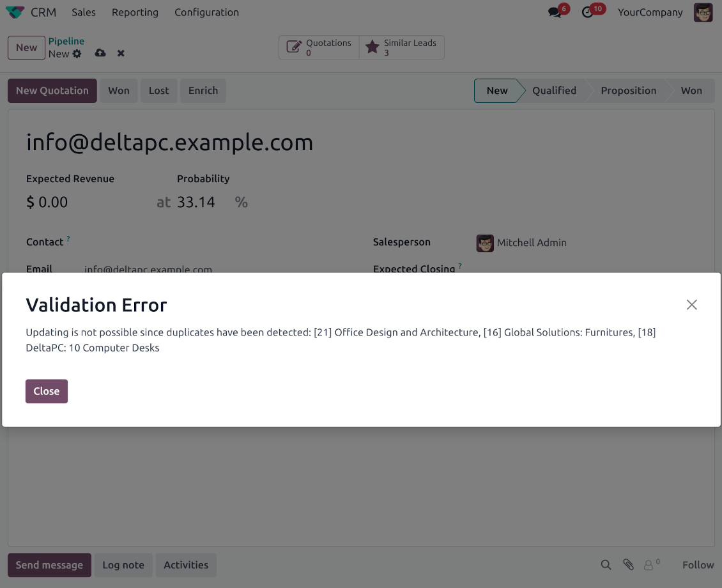Go back to Pipeline breadcrumb

tap(66, 41)
